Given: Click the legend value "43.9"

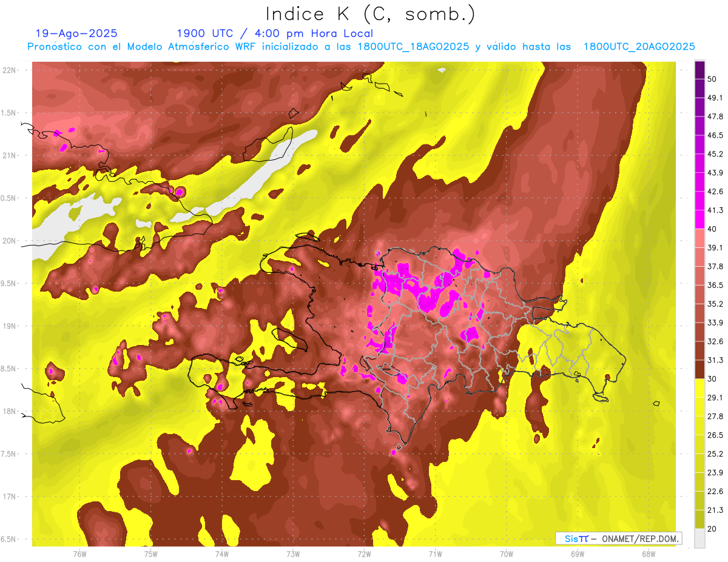Looking at the screenshot, I should pyautogui.click(x=715, y=173).
